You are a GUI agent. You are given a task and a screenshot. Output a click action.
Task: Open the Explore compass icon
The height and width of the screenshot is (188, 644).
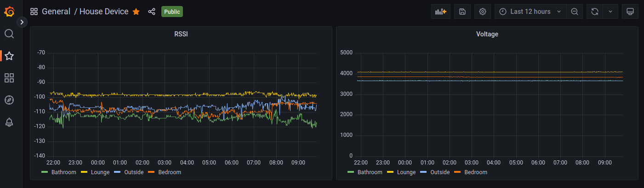(x=9, y=100)
